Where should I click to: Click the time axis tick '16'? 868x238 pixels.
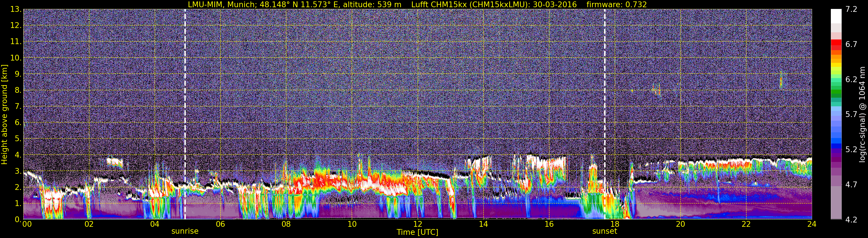[549, 224]
